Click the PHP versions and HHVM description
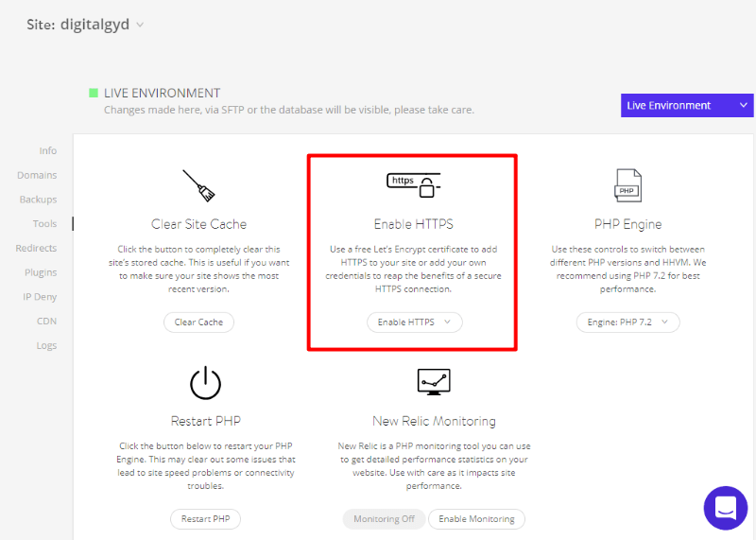 coord(627,270)
